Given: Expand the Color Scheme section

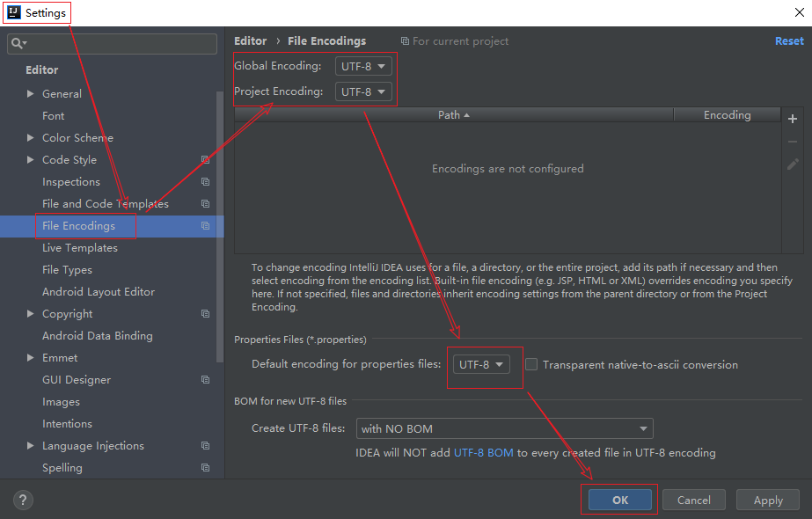Looking at the screenshot, I should (x=31, y=138).
